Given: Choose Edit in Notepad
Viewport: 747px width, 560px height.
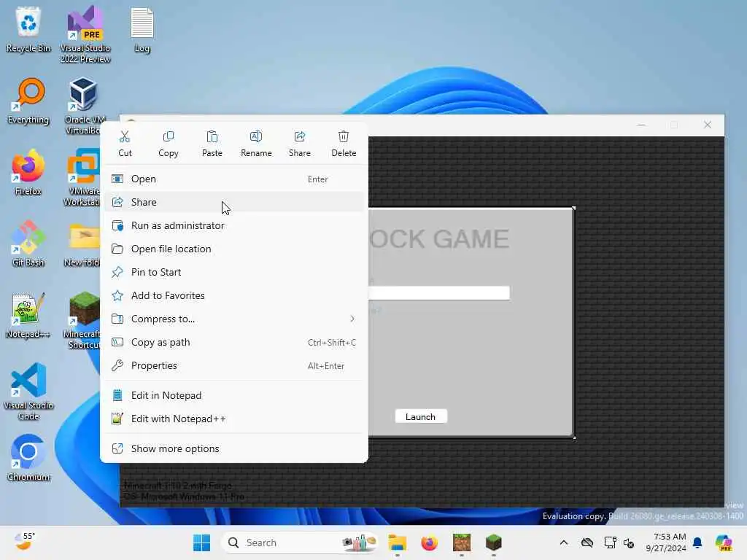Looking at the screenshot, I should point(234,395).
